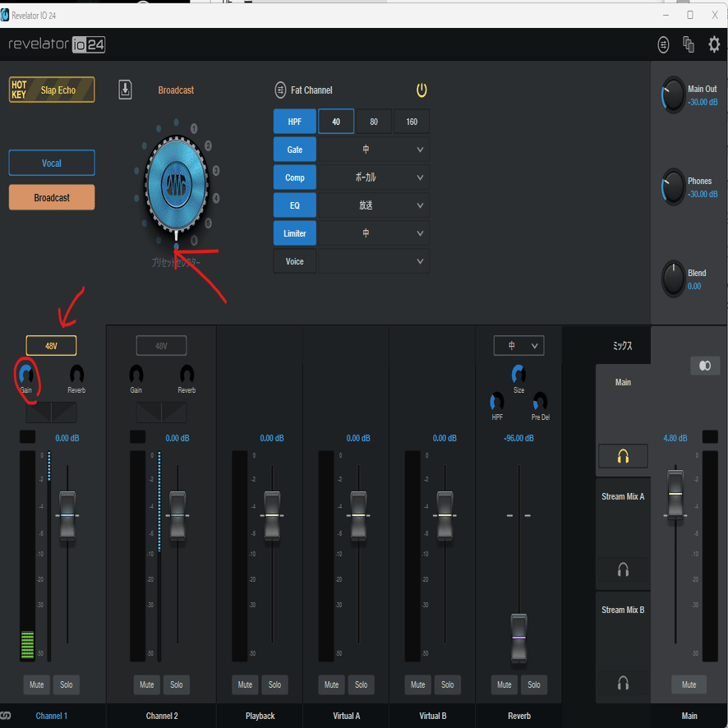Screen dimensions: 728x728
Task: Click the Stream Mix A headphone icon
Action: click(x=623, y=569)
